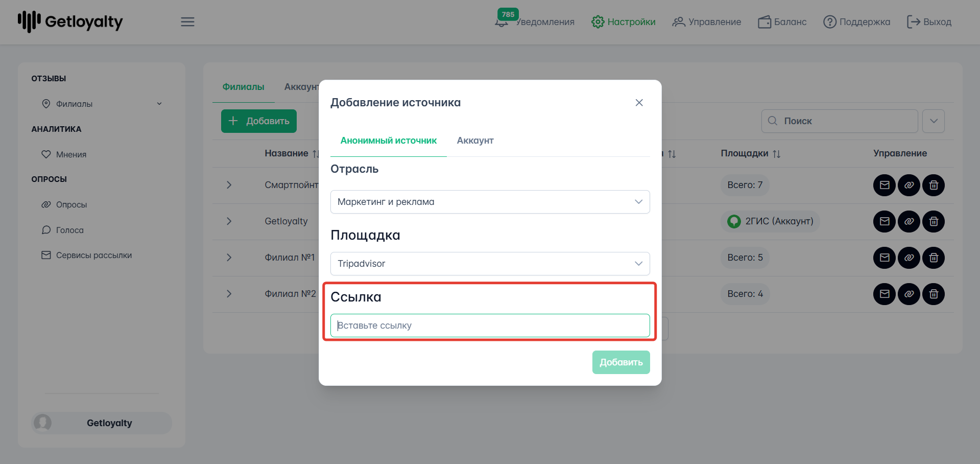Open the Отрасль dropdown
The image size is (980, 464).
pos(490,202)
